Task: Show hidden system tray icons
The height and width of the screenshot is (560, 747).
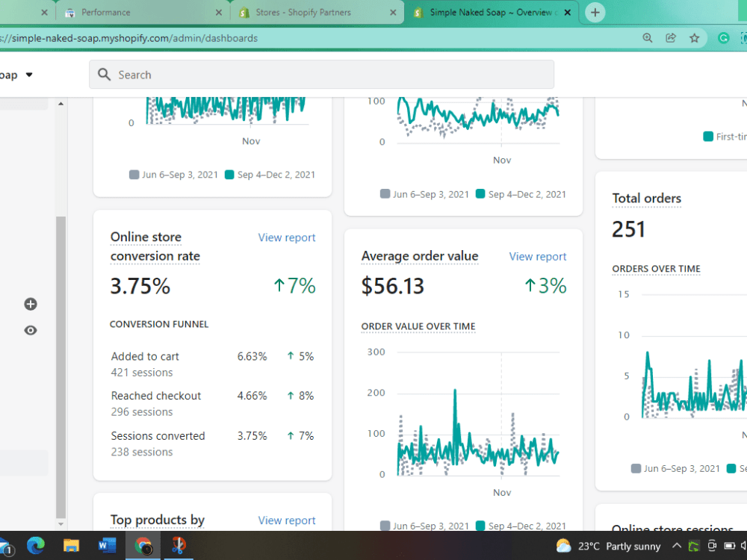Action: point(677,546)
